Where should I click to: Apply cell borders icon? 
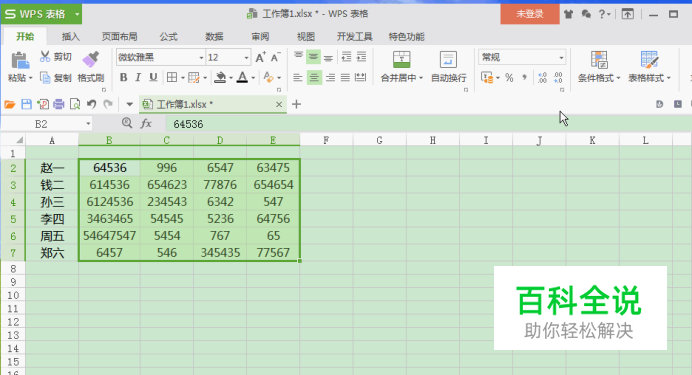click(x=172, y=78)
